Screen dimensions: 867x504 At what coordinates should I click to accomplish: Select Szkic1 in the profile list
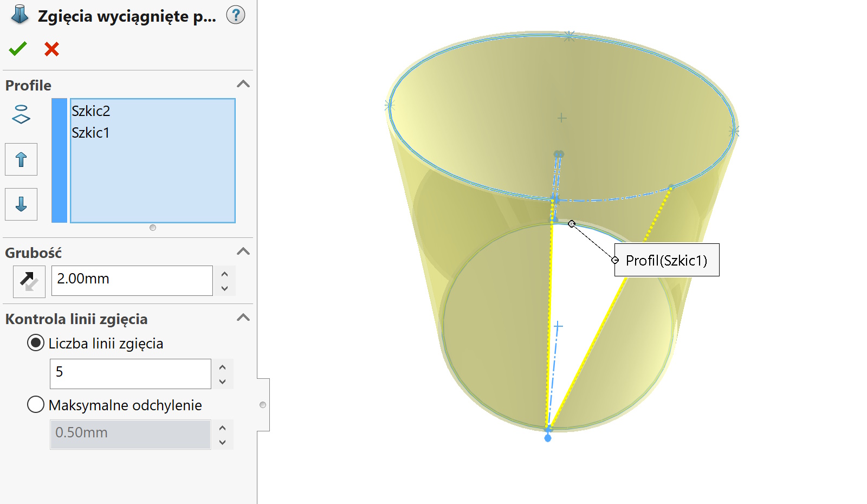click(x=91, y=133)
